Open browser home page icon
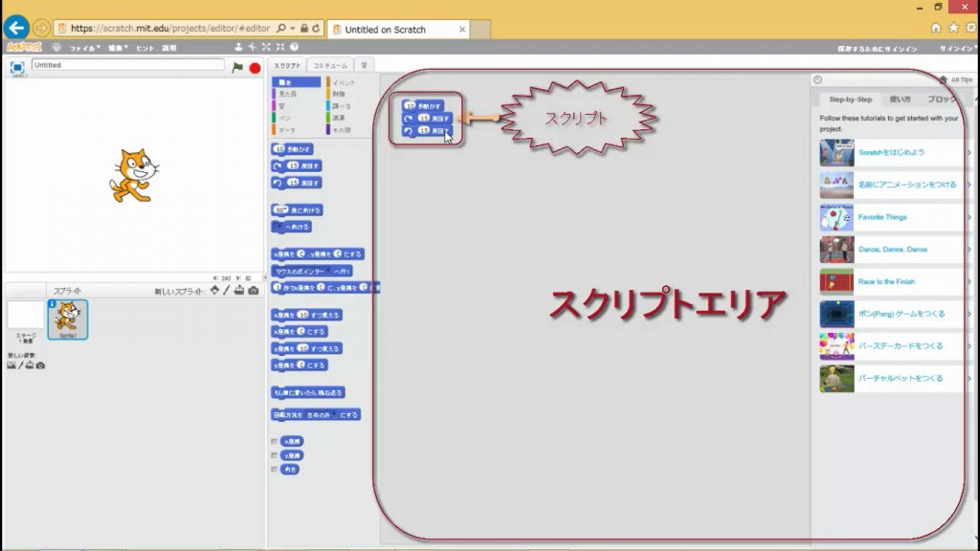Screen dimensions: 980x551 (x=936, y=28)
